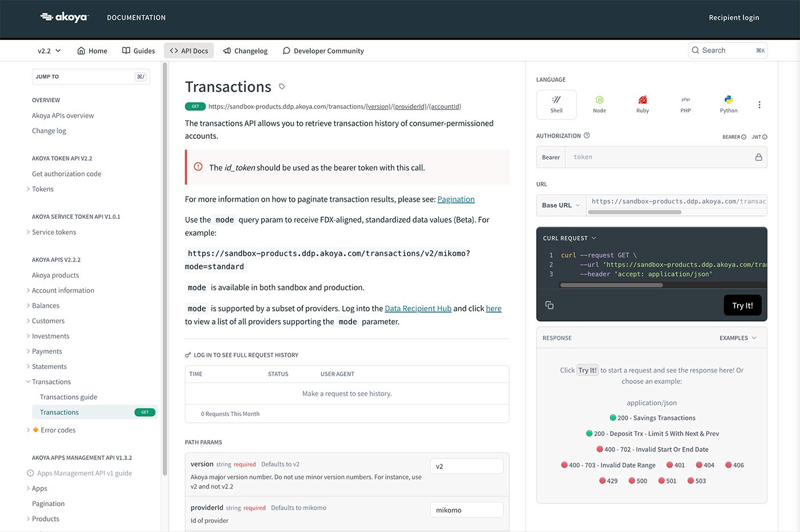Click the search magnifier icon
This screenshot has height=532, width=800.
695,50
